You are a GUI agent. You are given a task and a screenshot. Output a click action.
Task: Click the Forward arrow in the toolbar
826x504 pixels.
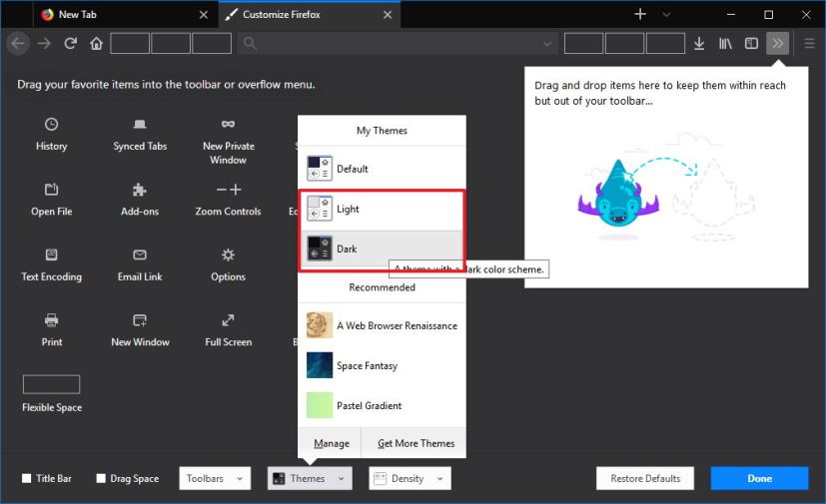(44, 43)
